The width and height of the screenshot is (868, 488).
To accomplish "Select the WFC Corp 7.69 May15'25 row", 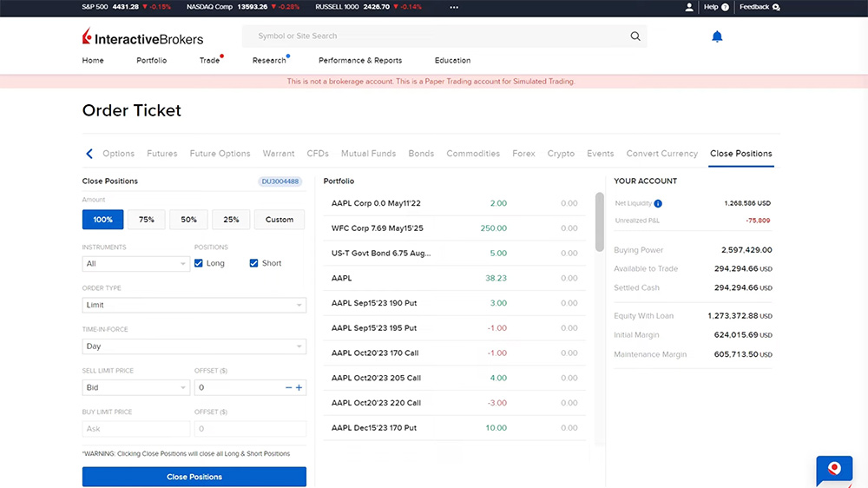I will (x=455, y=228).
